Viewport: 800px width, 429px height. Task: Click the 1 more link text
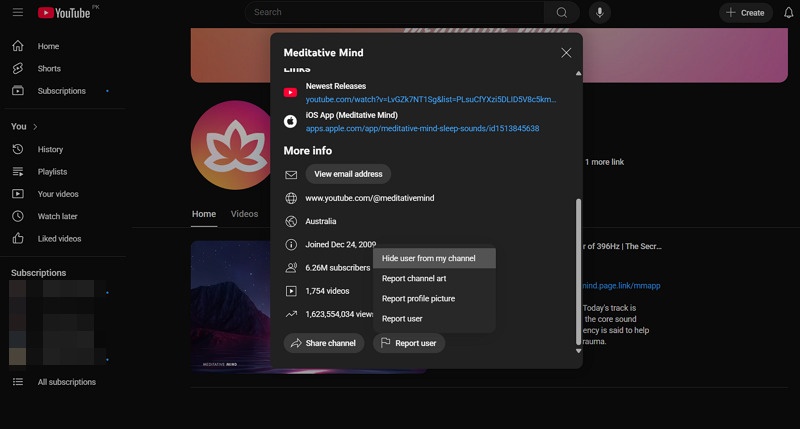click(x=604, y=162)
